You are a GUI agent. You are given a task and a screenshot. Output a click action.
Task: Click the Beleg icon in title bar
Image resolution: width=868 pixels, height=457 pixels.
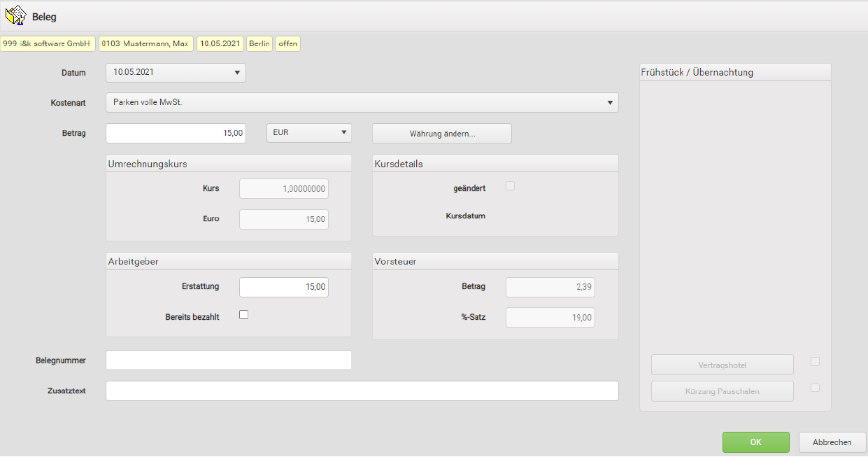(15, 15)
